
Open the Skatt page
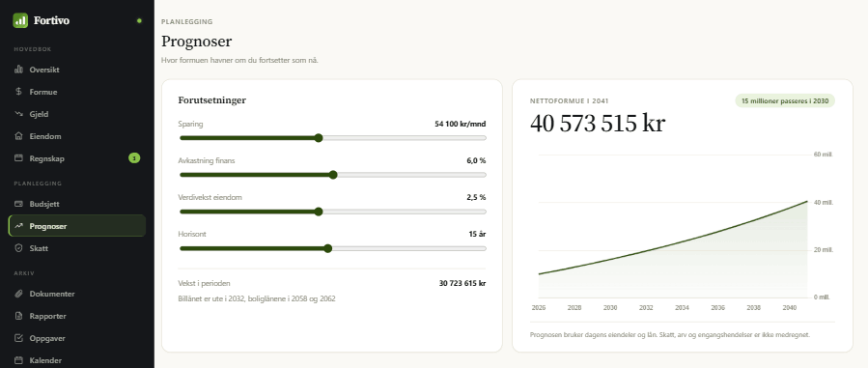pyautogui.click(x=77, y=248)
